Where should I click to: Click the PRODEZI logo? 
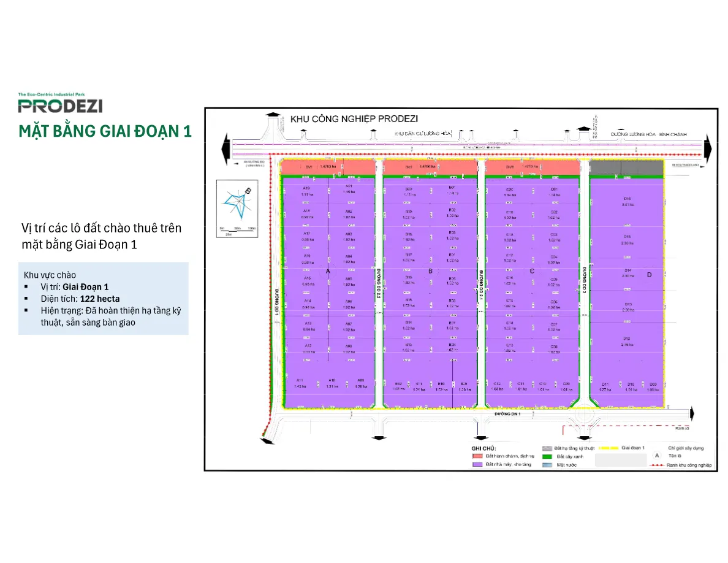pyautogui.click(x=60, y=106)
